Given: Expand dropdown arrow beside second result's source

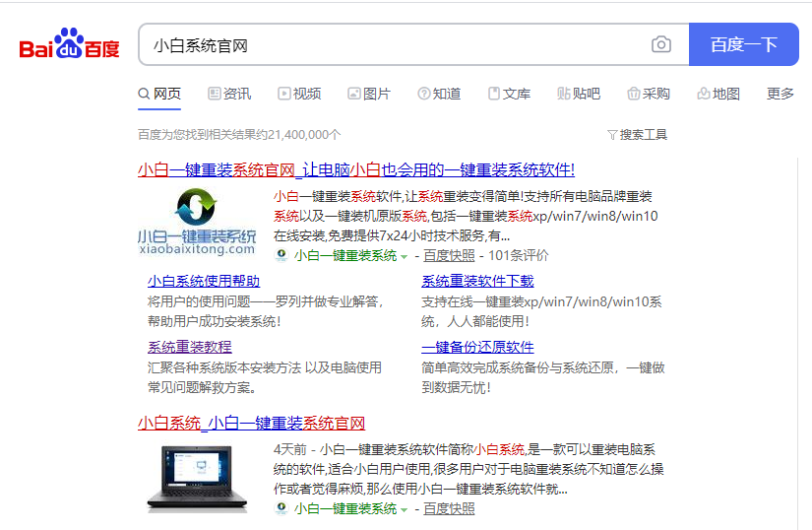Looking at the screenshot, I should pyautogui.click(x=404, y=509).
